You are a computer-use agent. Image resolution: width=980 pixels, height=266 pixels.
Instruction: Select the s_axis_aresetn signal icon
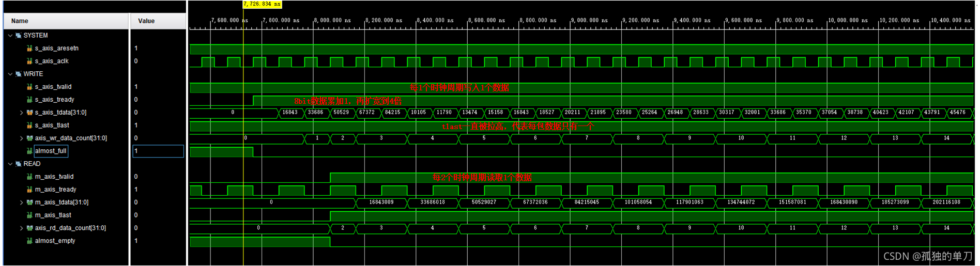(x=29, y=48)
